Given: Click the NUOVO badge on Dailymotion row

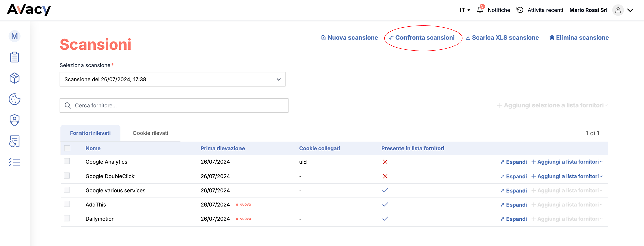Looking at the screenshot, I should pyautogui.click(x=244, y=219).
